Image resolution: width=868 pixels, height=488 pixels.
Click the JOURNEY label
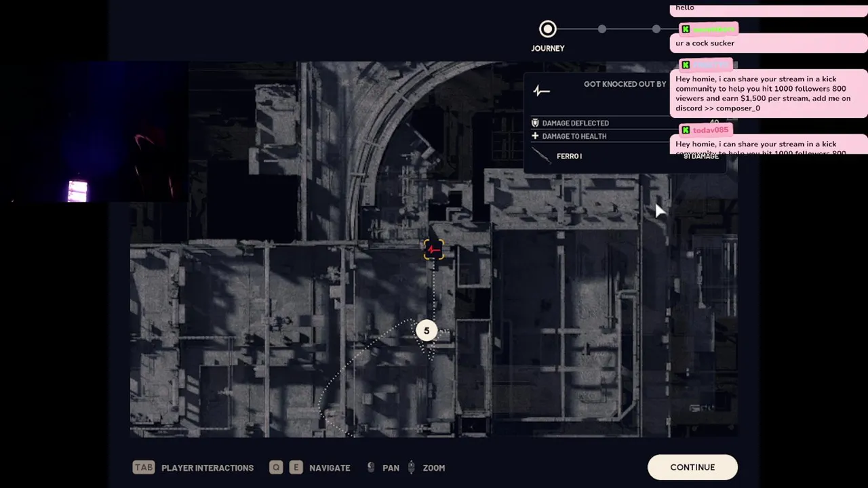(x=548, y=48)
